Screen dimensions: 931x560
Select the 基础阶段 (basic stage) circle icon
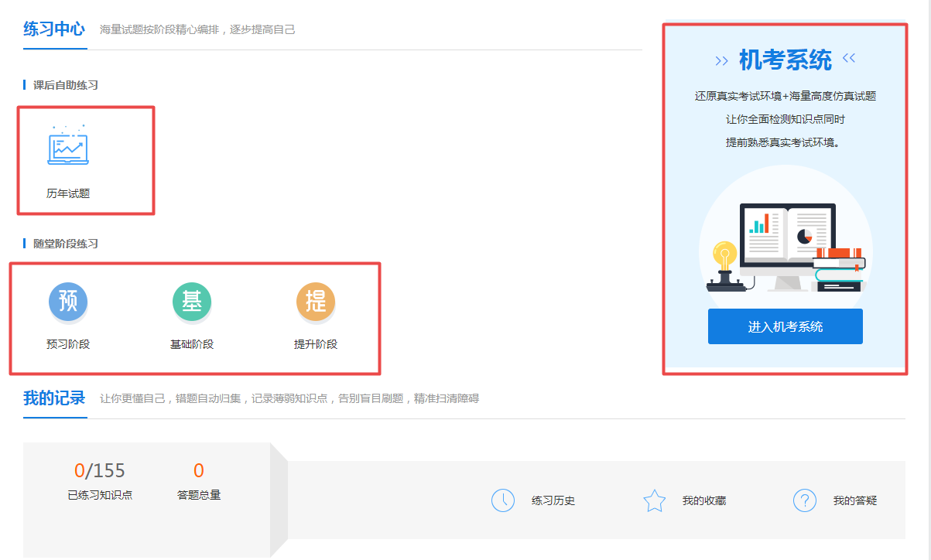tap(192, 302)
